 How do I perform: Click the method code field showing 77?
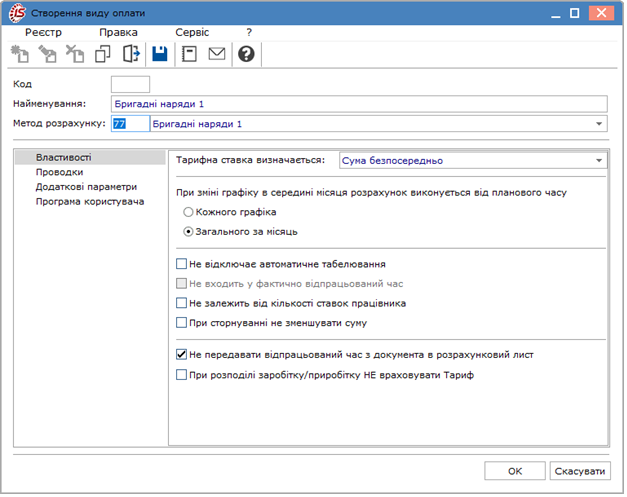(131, 124)
